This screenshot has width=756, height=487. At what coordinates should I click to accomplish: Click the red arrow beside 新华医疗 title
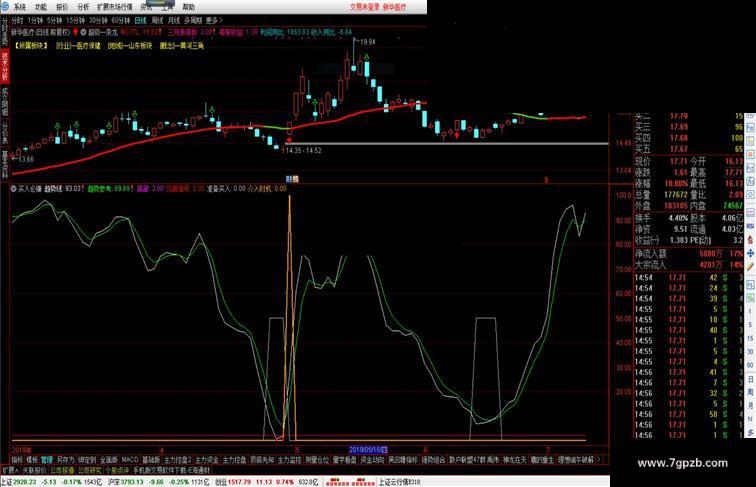pos(76,32)
